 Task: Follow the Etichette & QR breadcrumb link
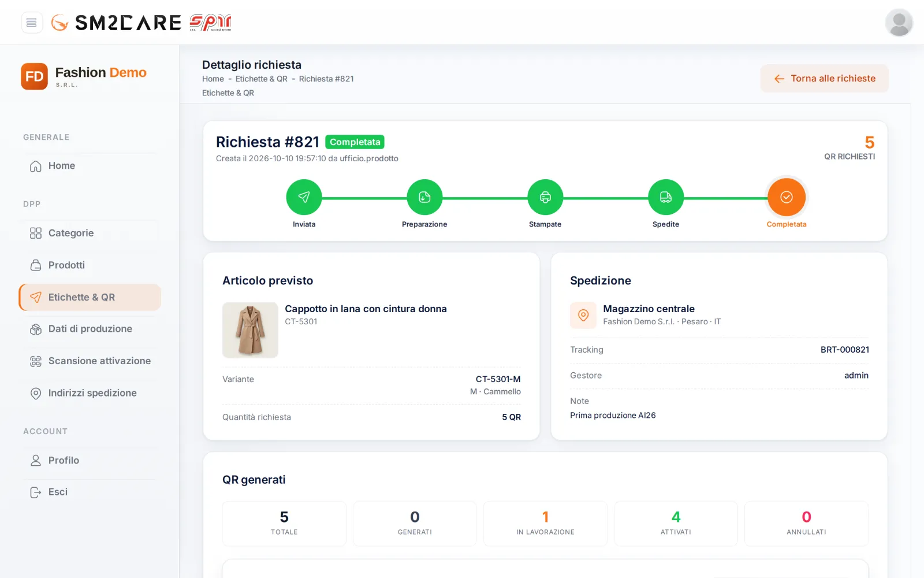[x=261, y=79]
